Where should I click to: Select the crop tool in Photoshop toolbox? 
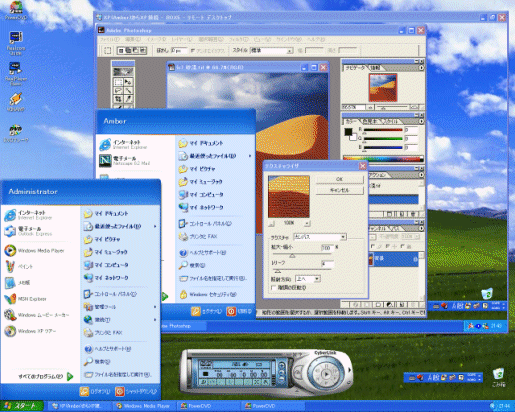118,99
